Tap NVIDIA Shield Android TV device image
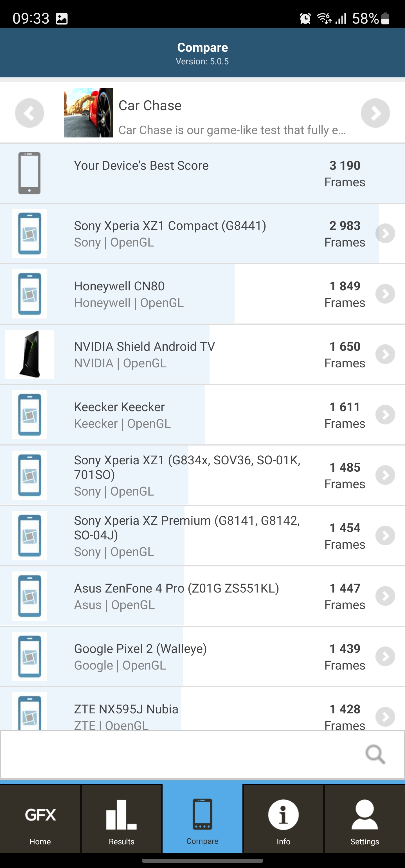Viewport: 405px width, 868px height. (30, 354)
